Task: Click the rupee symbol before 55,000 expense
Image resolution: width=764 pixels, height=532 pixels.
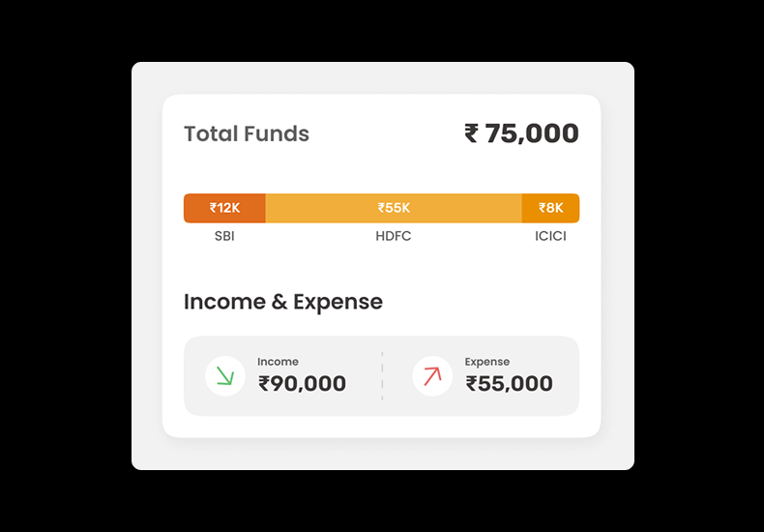Action: 472,384
